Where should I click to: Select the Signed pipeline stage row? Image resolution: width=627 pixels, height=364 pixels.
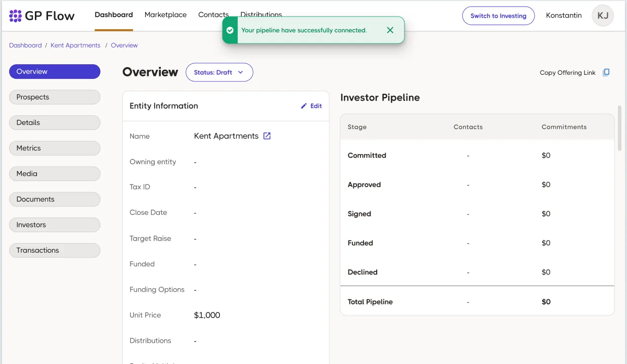point(477,214)
